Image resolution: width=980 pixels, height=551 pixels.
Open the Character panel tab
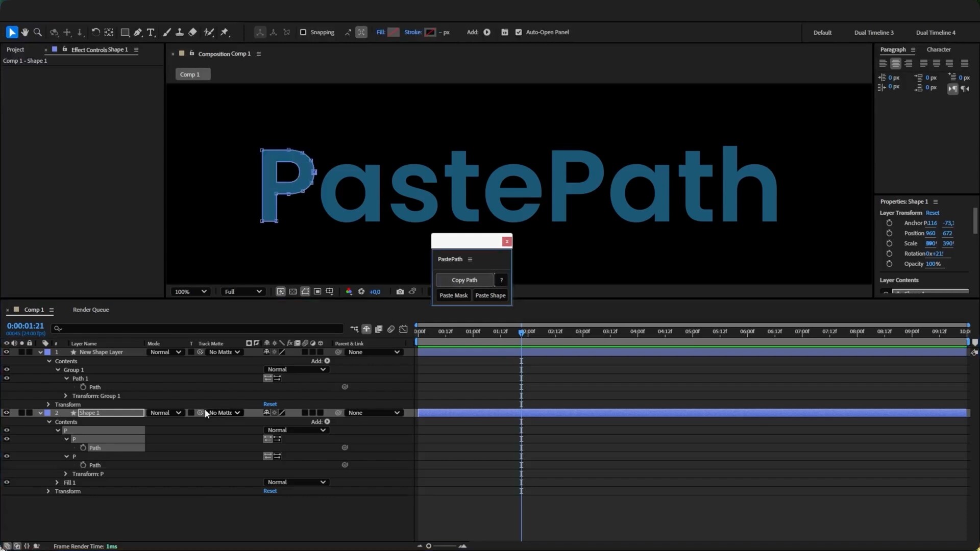click(938, 49)
